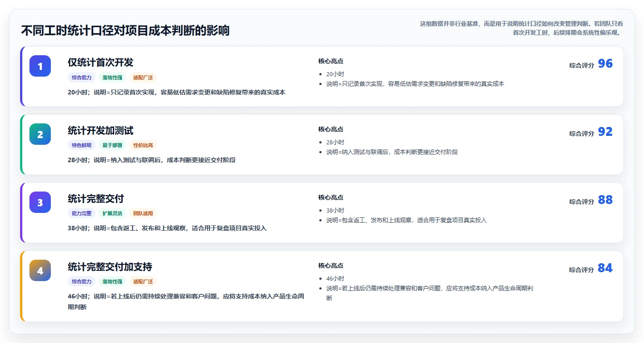
Task: Choose the 扩展灵活 tag
Action: [112, 213]
